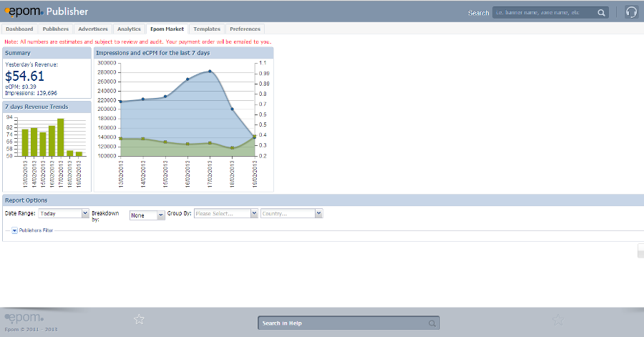Image resolution: width=644 pixels, height=337 pixels.
Task: Open the Templates tab
Action: (x=207, y=29)
